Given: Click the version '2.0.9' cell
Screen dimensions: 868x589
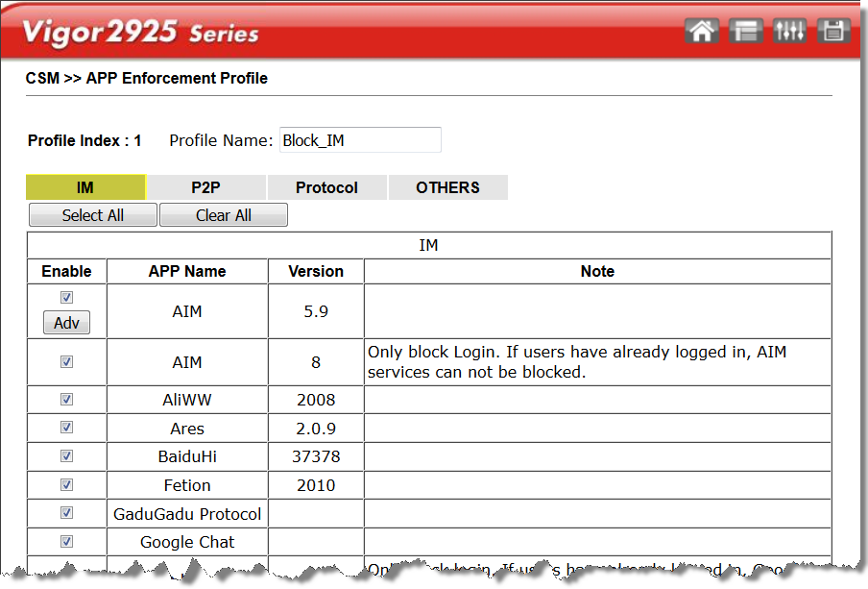Looking at the screenshot, I should tap(316, 429).
